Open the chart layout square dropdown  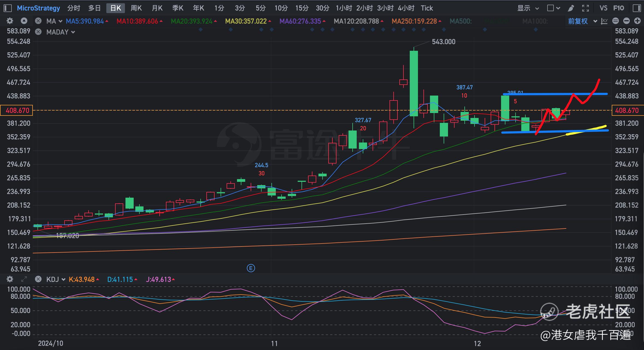(x=554, y=8)
